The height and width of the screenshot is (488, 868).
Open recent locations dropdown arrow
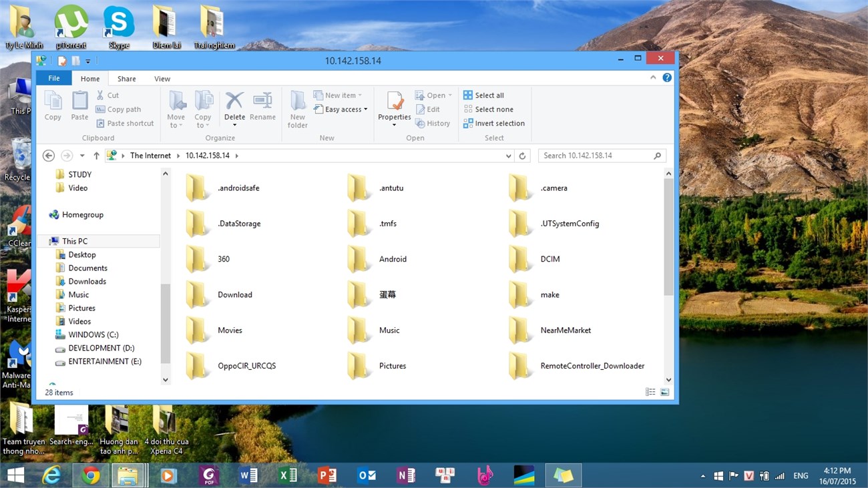[82, 156]
